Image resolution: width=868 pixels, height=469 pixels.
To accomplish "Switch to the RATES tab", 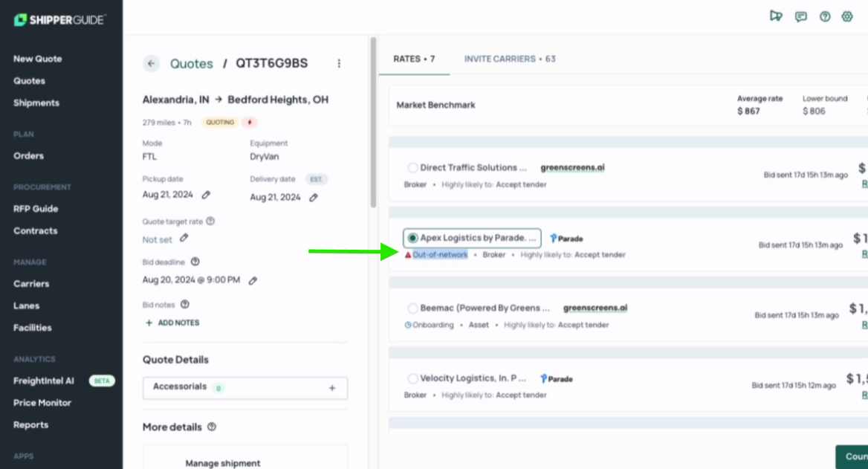I will click(414, 59).
